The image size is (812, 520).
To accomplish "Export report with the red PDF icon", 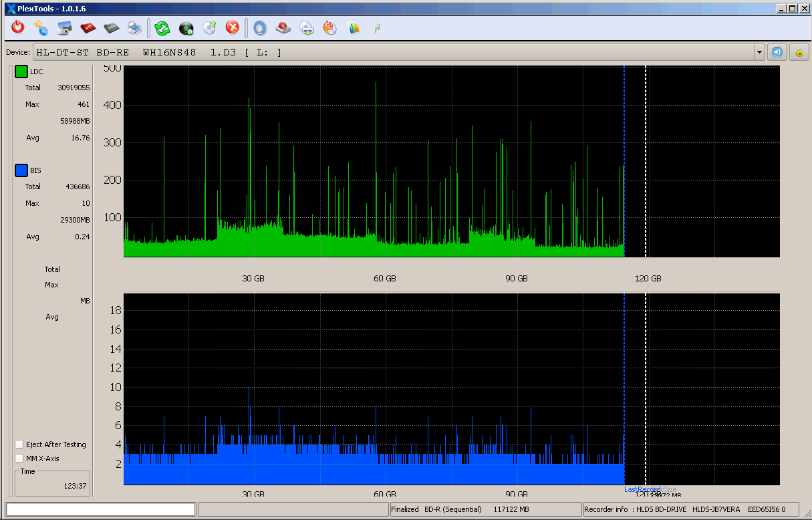I will coord(88,28).
